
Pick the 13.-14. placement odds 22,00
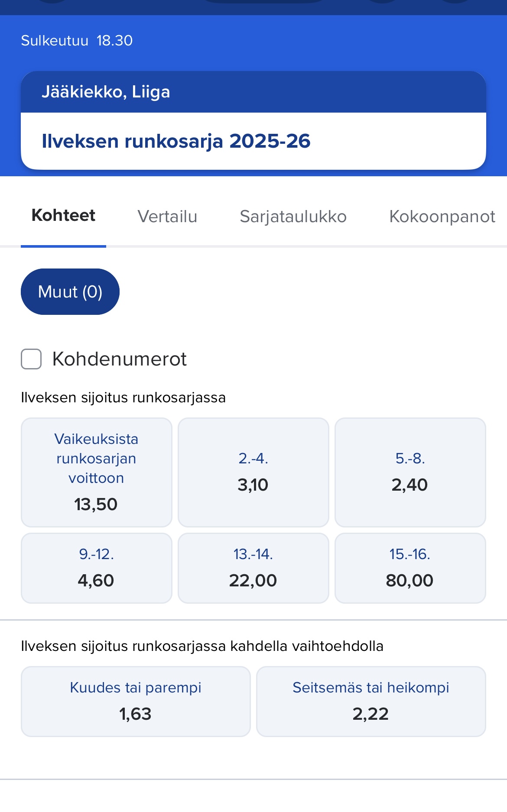(x=253, y=568)
